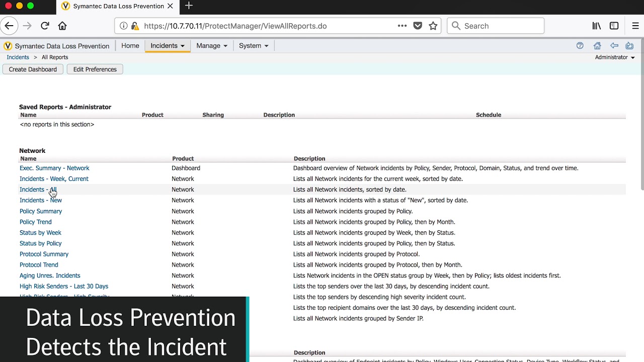Open the DLP help question-mark icon
The height and width of the screenshot is (362, 644).
(580, 46)
